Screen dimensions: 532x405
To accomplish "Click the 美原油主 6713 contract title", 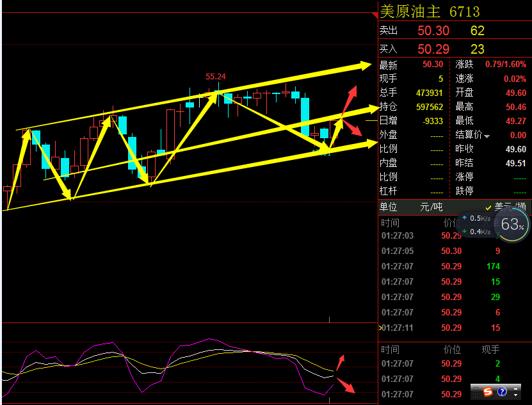I will 430,12.
